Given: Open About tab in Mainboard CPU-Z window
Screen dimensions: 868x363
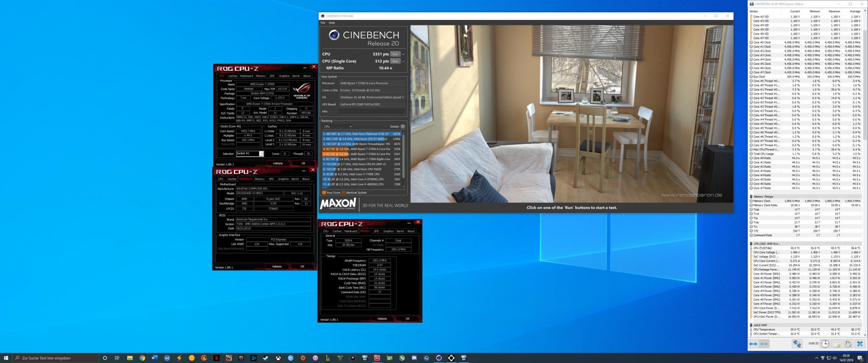Looking at the screenshot, I should [306, 179].
